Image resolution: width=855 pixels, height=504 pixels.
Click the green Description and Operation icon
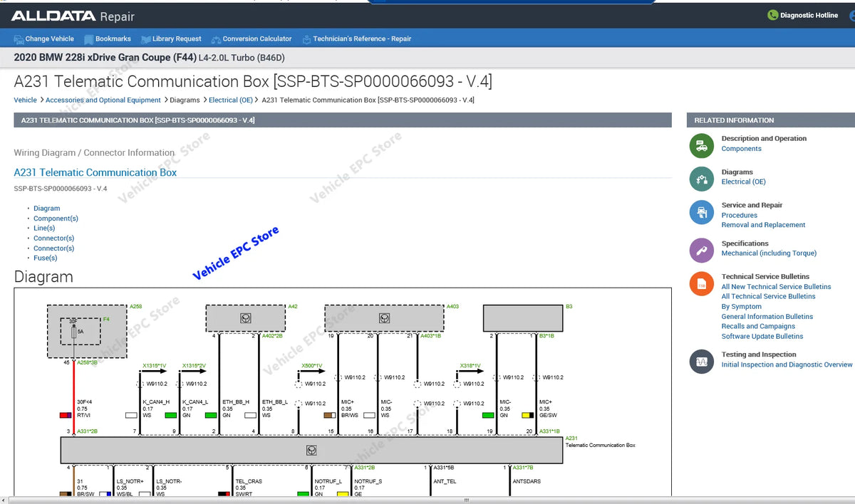pos(701,145)
